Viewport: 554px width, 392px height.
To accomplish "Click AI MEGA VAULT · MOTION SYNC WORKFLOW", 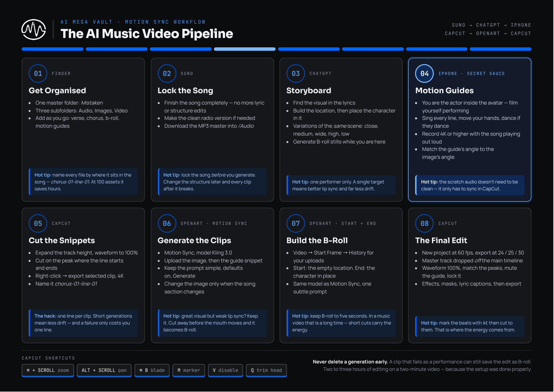I will click(x=133, y=22).
